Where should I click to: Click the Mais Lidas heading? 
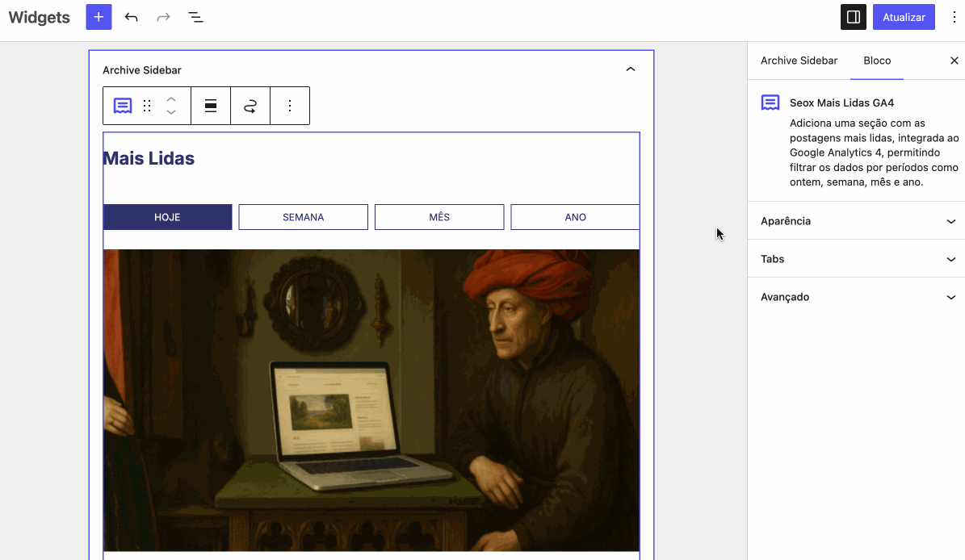149,159
